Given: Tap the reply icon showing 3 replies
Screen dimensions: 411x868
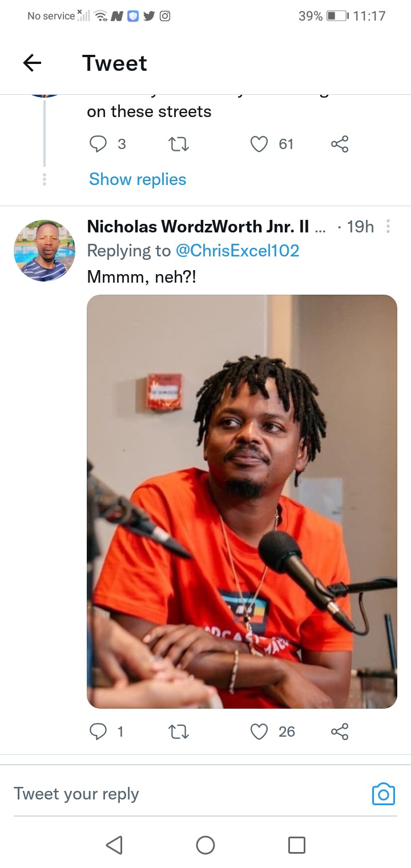Looking at the screenshot, I should 98,144.
